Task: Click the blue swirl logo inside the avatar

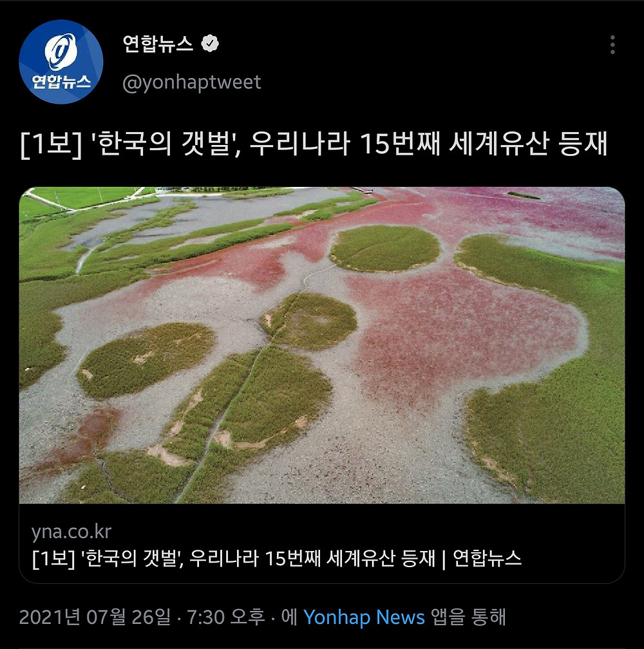Action: tap(61, 52)
